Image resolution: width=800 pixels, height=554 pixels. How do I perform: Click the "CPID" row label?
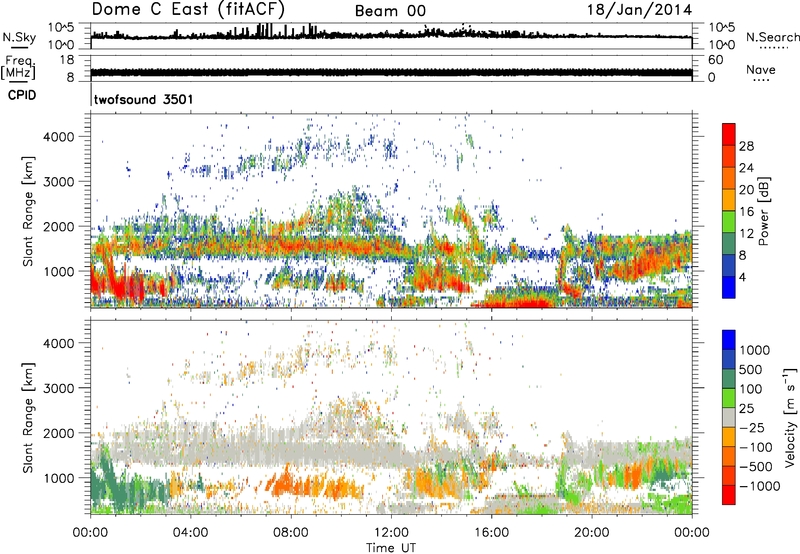point(22,95)
